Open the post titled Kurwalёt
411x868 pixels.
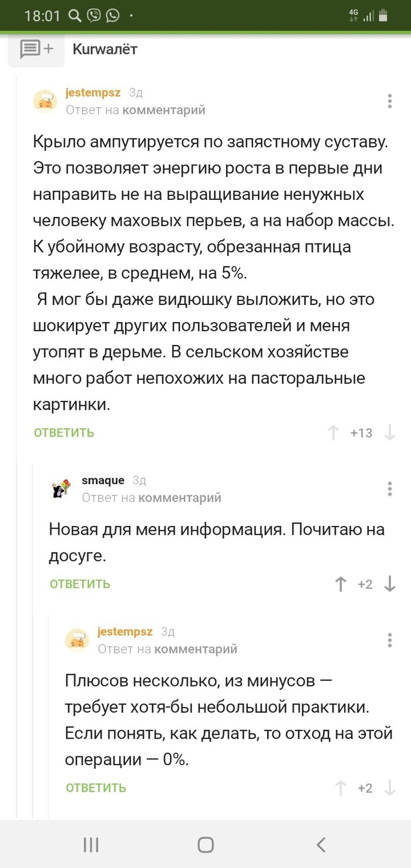[x=105, y=49]
